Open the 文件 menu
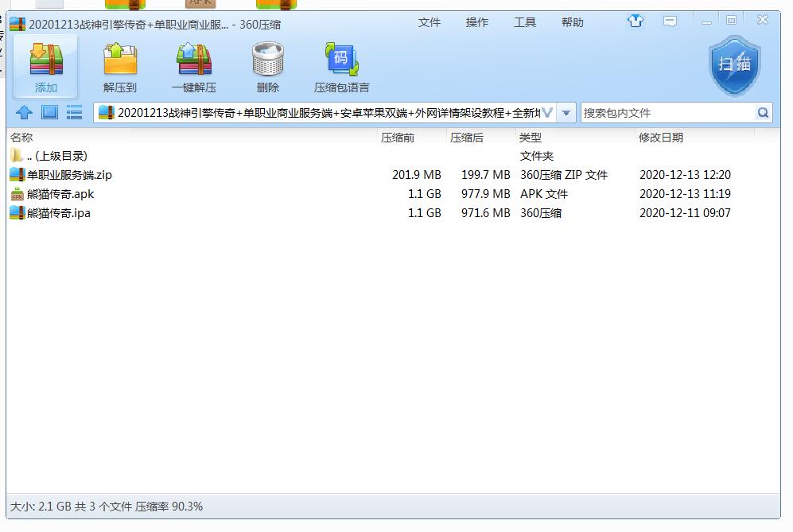The width and height of the screenshot is (793, 532). point(430,22)
